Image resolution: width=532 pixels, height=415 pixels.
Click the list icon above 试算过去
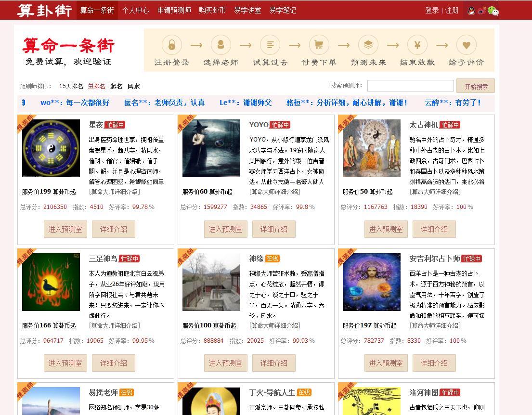270,44
